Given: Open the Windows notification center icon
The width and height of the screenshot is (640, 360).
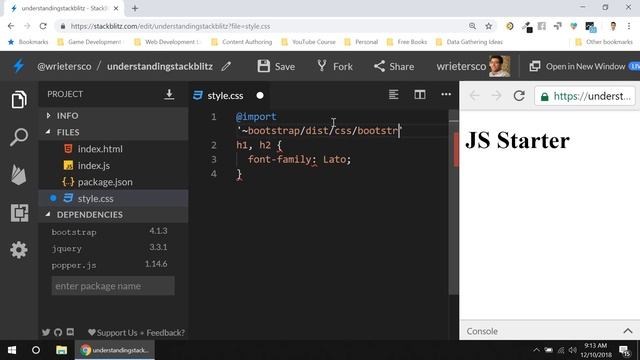Looking at the screenshot, I should coord(624,350).
